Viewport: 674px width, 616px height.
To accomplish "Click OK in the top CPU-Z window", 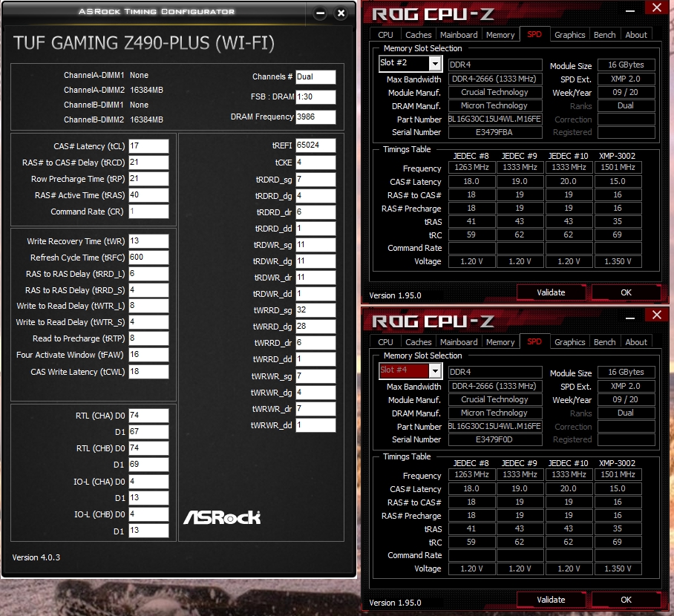I will [626, 292].
